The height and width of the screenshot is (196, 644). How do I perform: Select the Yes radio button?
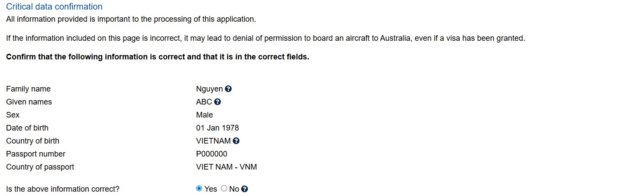(x=199, y=189)
